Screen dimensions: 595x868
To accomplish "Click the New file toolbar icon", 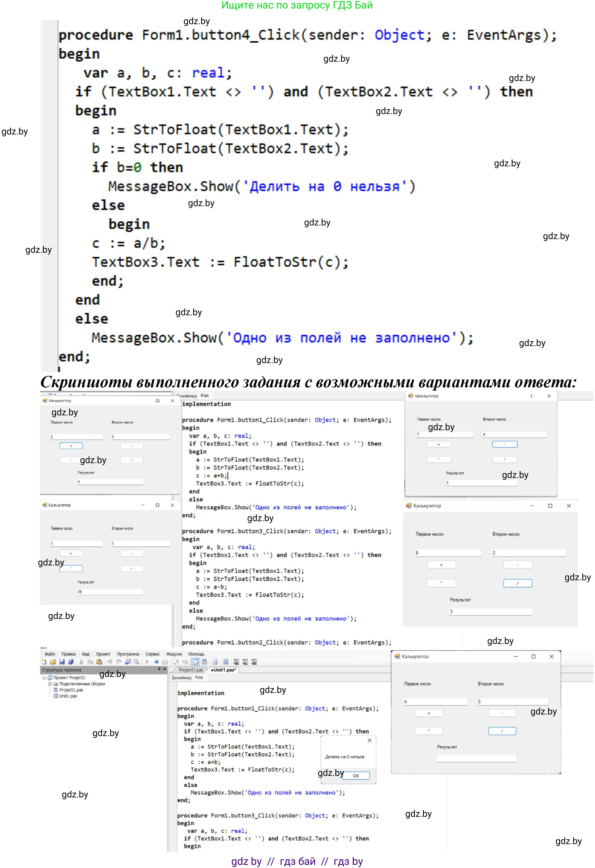I will (x=44, y=662).
